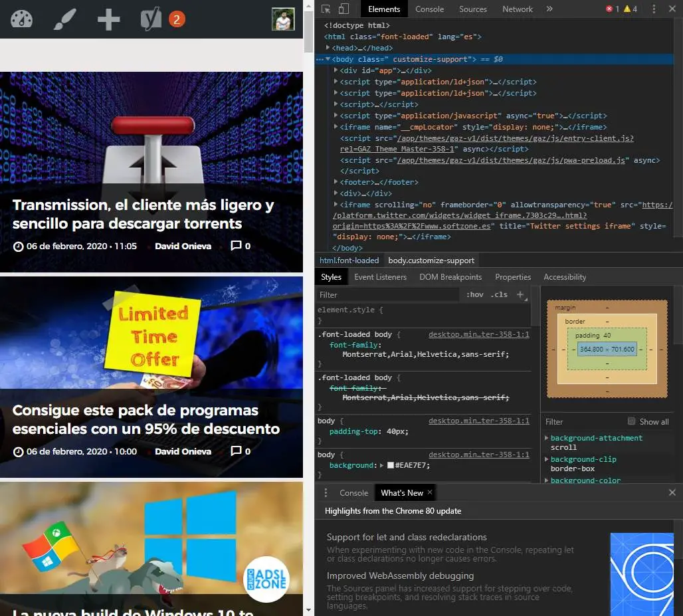
Task: Activate the DevTools inspect element picker
Action: coord(326,9)
